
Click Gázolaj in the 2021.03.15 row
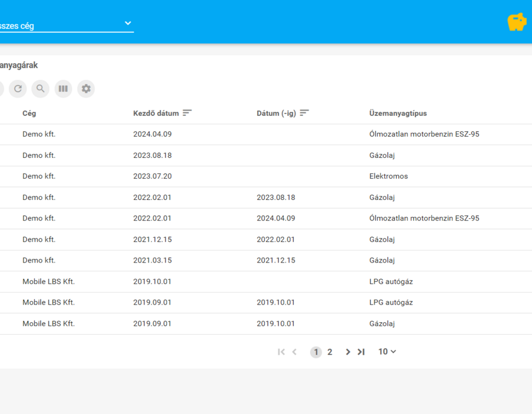click(x=382, y=260)
